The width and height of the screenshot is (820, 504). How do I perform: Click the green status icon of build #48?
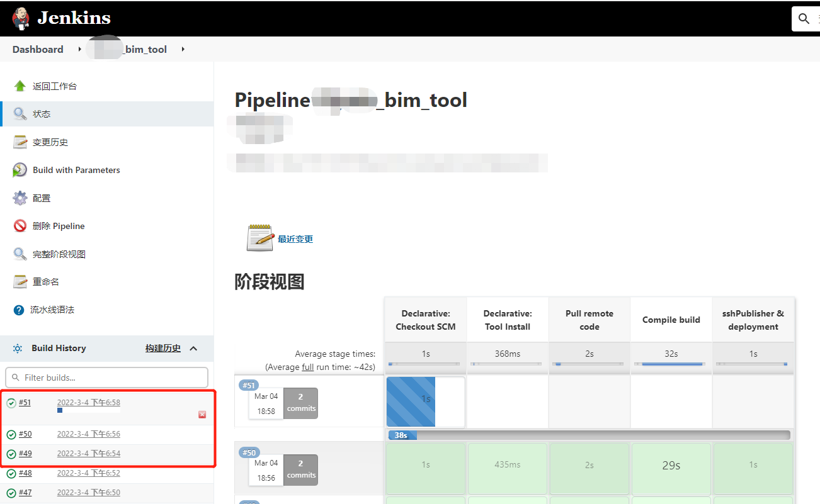click(11, 473)
